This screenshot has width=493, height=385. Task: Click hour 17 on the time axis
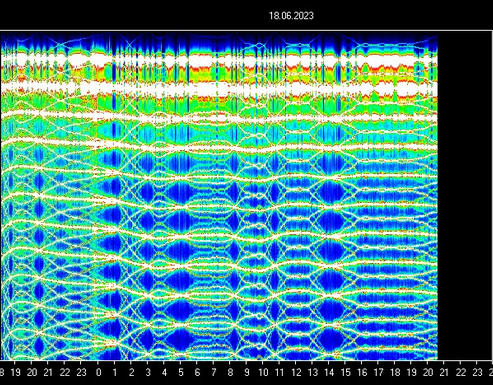pos(378,372)
